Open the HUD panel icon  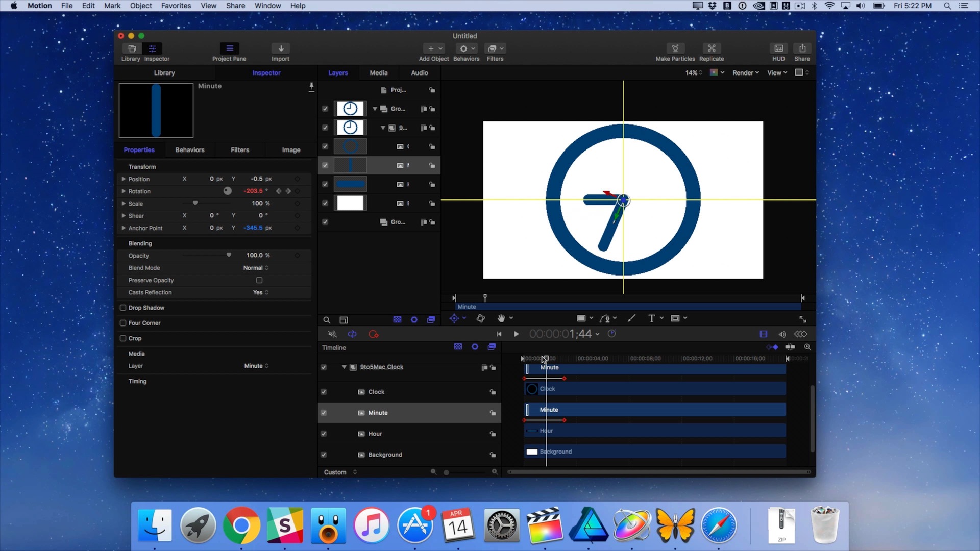(778, 48)
